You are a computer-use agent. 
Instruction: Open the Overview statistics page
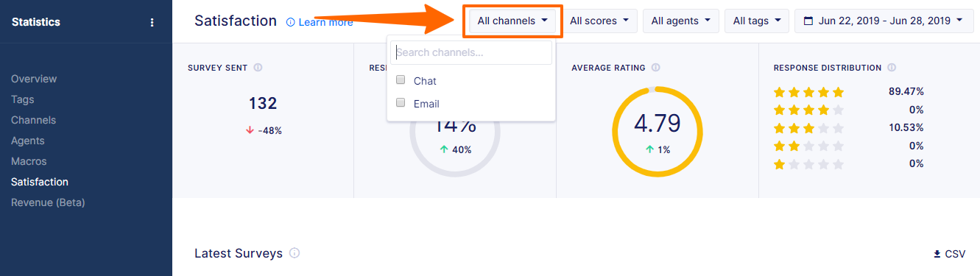point(34,79)
